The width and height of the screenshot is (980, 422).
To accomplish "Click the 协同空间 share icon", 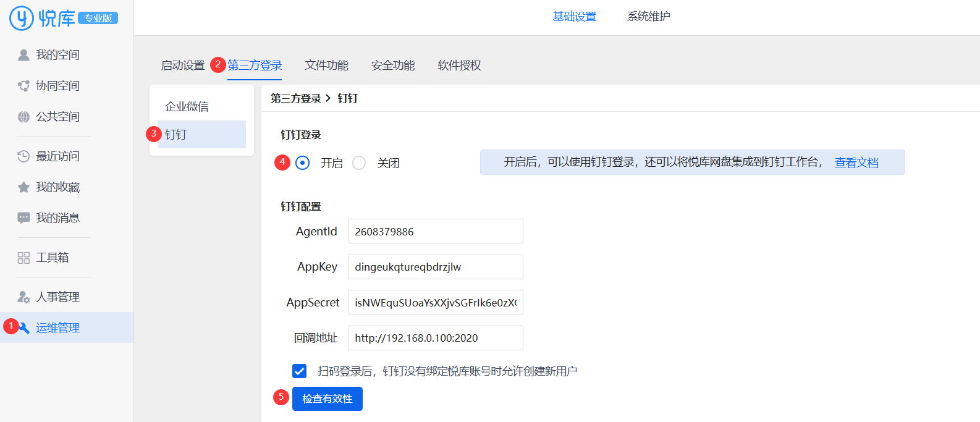I will [x=23, y=86].
